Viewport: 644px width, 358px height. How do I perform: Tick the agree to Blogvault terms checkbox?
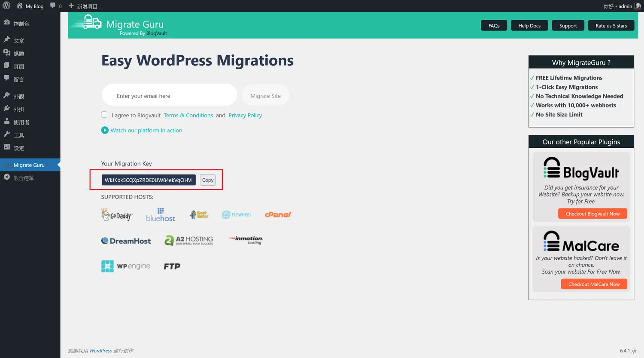coord(104,115)
